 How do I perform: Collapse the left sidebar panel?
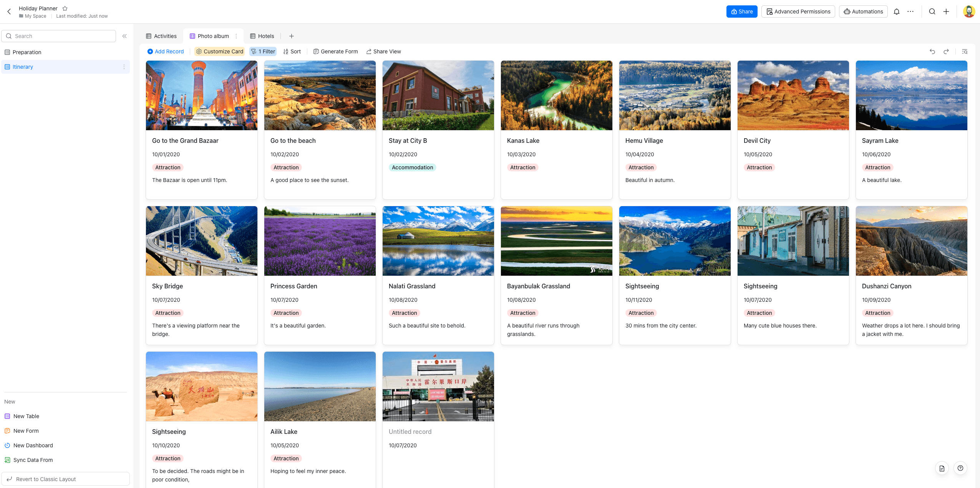[124, 36]
